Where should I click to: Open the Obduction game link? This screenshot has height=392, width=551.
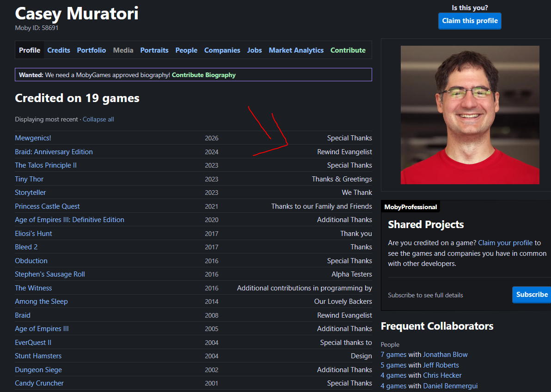tap(31, 261)
